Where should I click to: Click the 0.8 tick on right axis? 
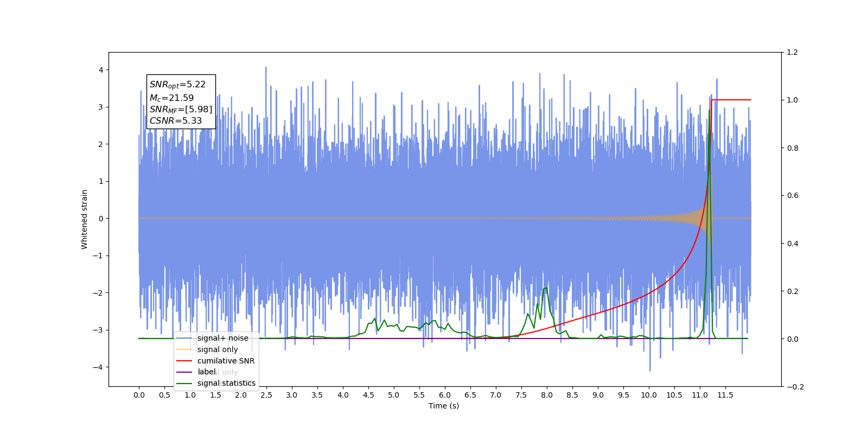(793, 148)
